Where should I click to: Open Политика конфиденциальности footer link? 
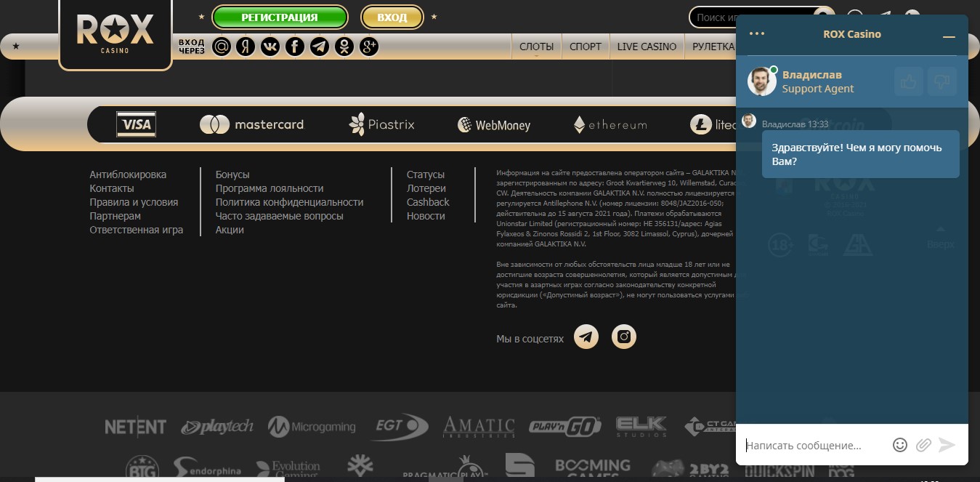pyautogui.click(x=289, y=202)
